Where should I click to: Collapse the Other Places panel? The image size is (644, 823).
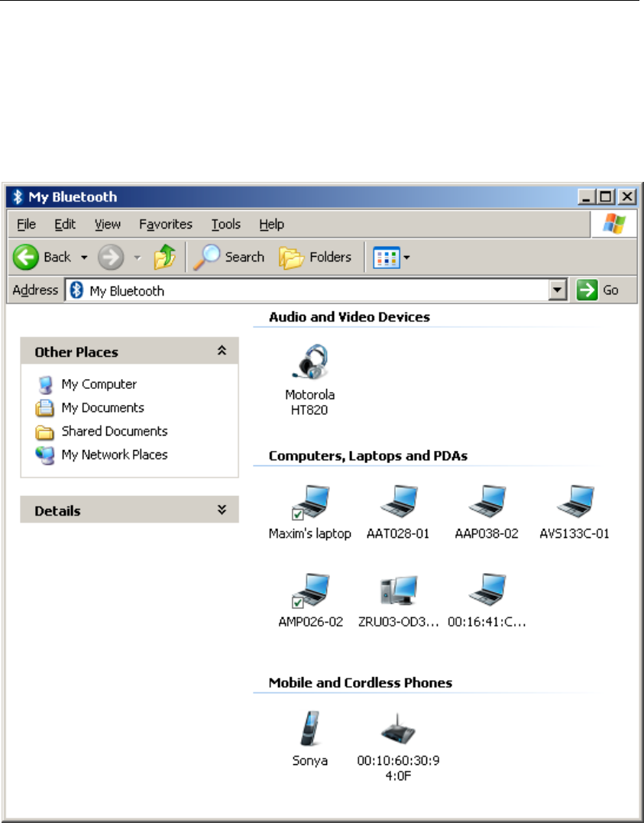222,351
